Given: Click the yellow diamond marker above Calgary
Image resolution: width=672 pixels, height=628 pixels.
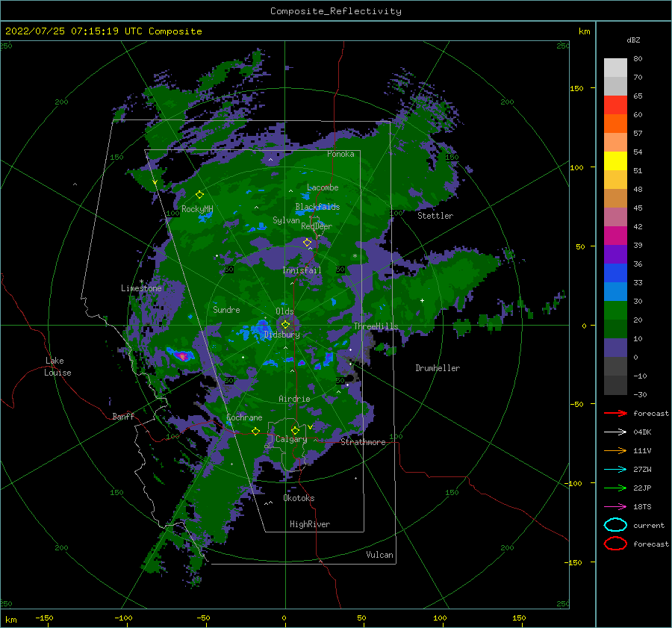Looking at the screenshot, I should click(x=295, y=430).
